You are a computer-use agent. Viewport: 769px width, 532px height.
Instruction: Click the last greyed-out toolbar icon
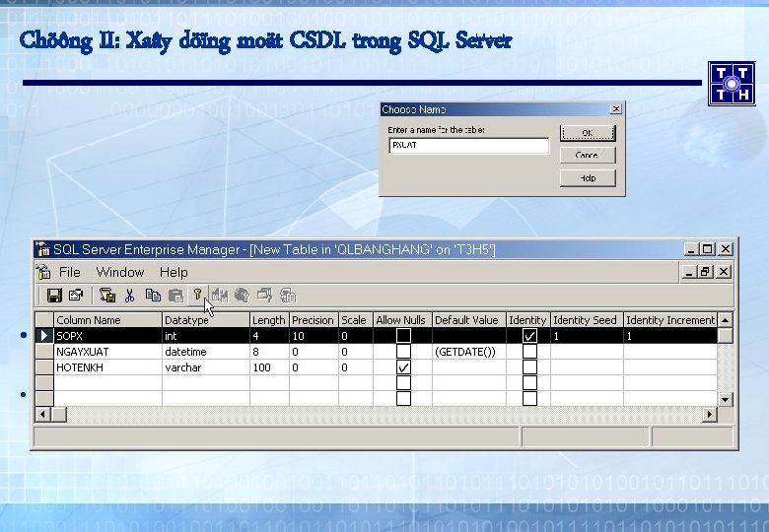click(288, 296)
